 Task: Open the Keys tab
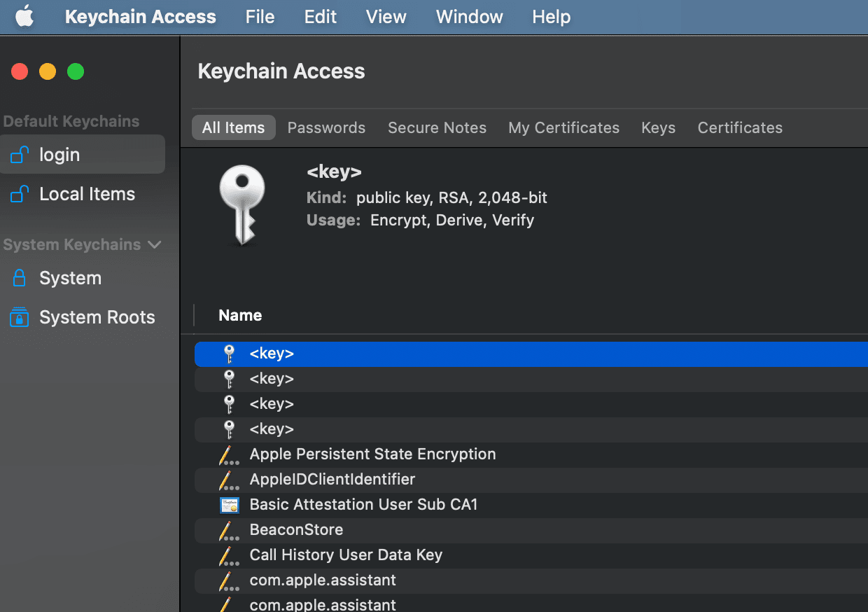coord(658,127)
